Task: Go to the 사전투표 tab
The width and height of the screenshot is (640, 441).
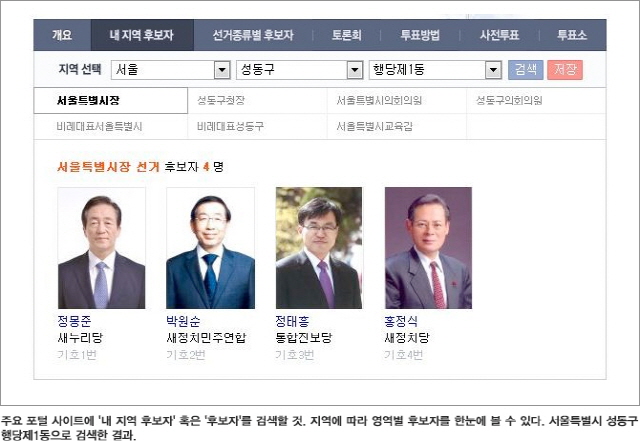Action: click(x=500, y=35)
